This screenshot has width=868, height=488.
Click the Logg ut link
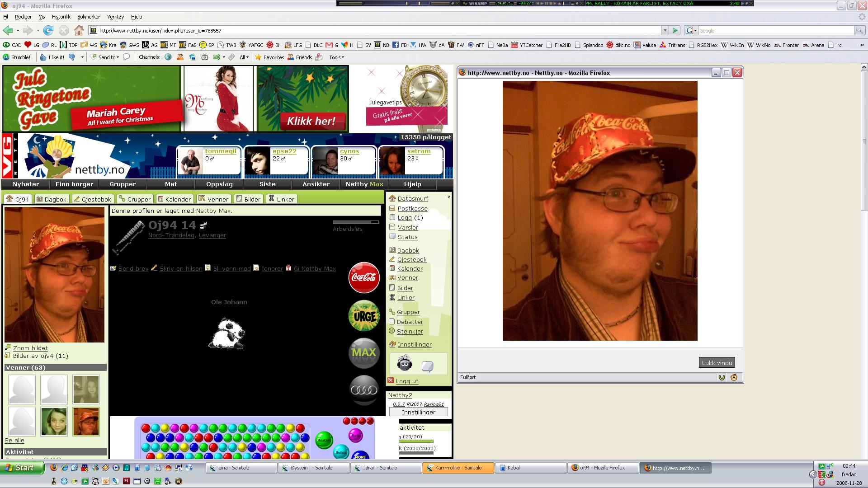pyautogui.click(x=407, y=381)
